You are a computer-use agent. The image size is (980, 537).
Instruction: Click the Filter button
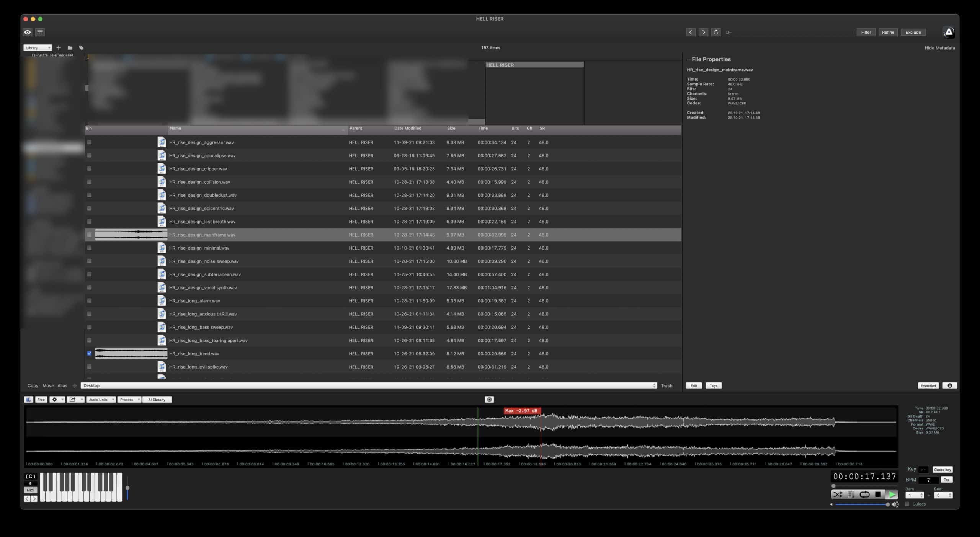coord(866,32)
